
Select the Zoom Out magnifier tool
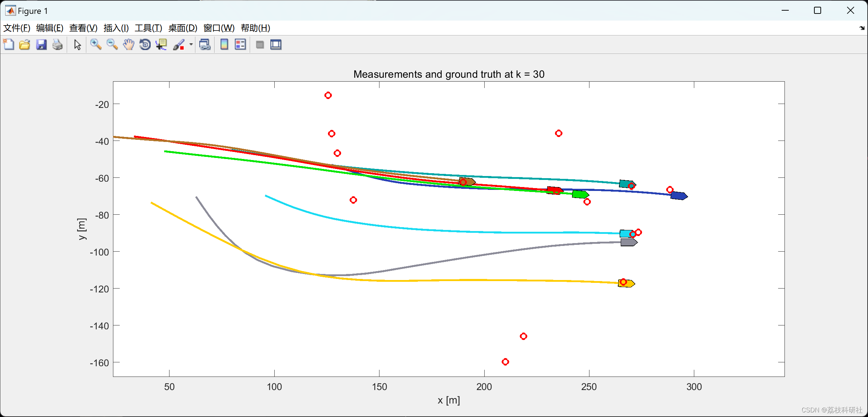click(x=112, y=45)
